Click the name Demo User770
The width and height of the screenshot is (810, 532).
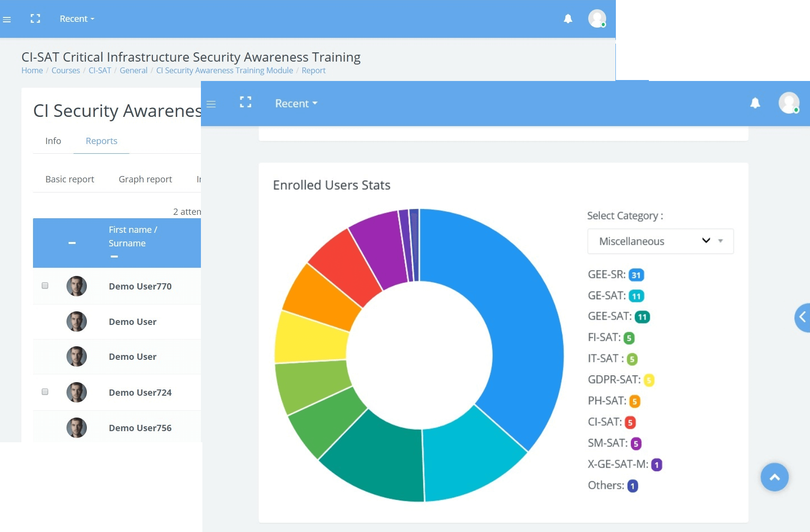coord(140,287)
